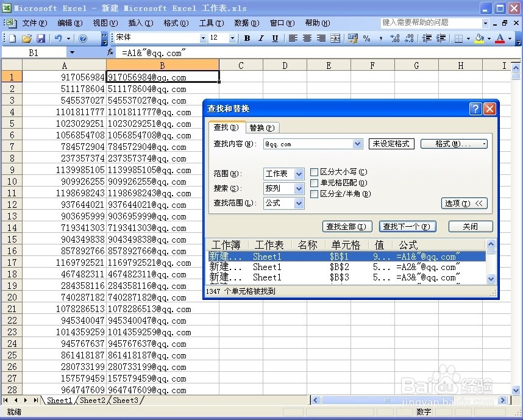Click the 查找下一个 button

click(408, 227)
